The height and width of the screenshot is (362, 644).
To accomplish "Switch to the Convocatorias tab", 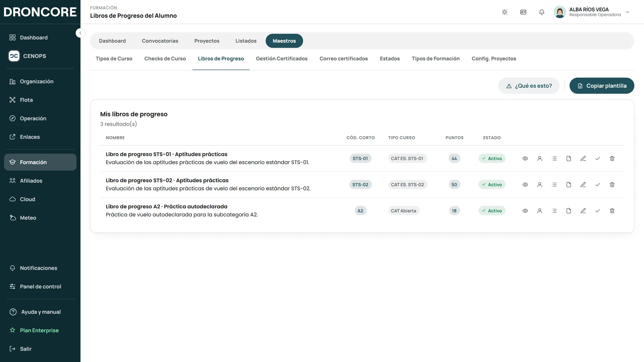I will [160, 41].
